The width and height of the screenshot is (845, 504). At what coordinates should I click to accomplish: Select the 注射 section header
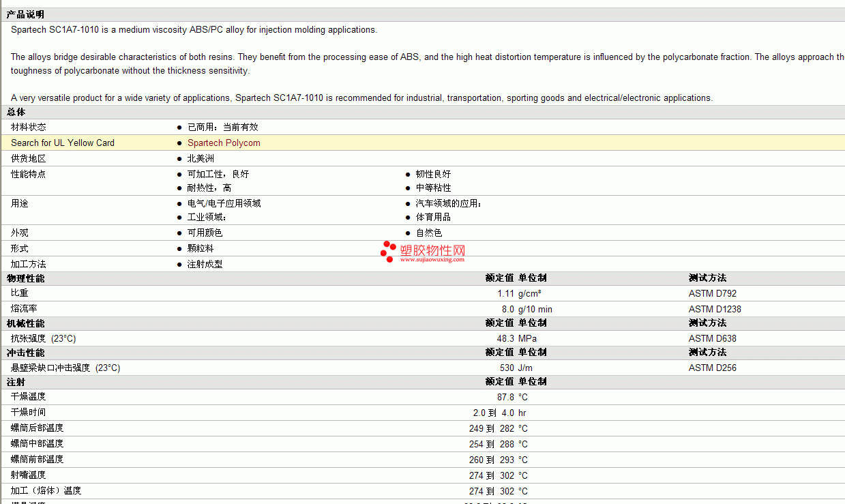click(x=16, y=382)
